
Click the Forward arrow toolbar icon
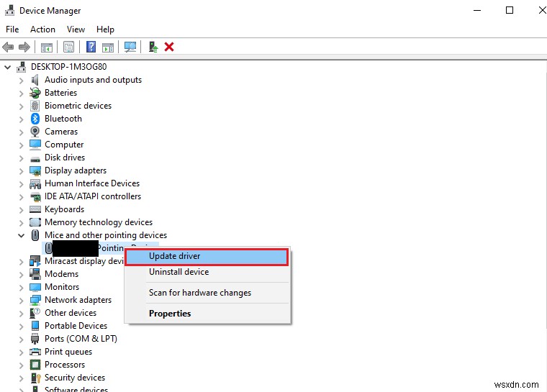point(24,47)
